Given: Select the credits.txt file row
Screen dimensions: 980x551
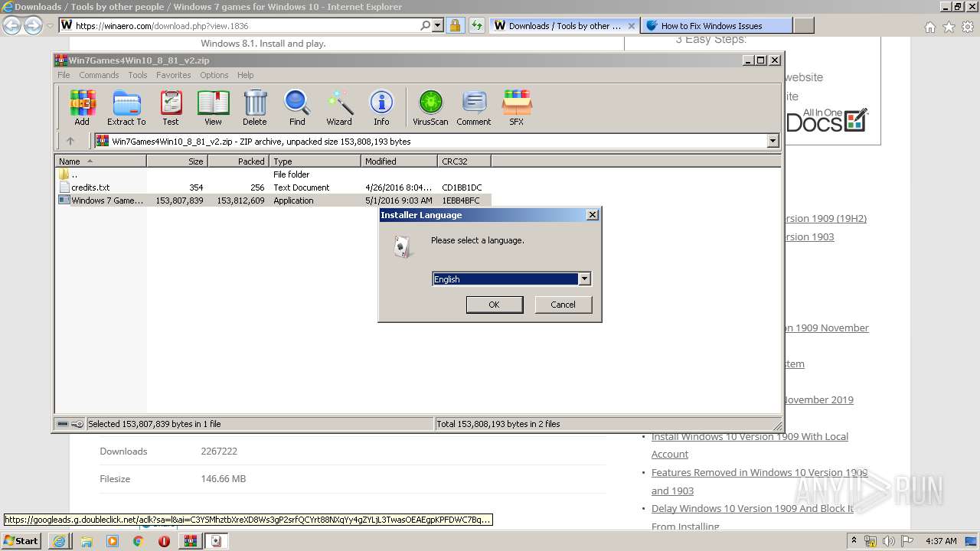Looking at the screenshot, I should (273, 187).
